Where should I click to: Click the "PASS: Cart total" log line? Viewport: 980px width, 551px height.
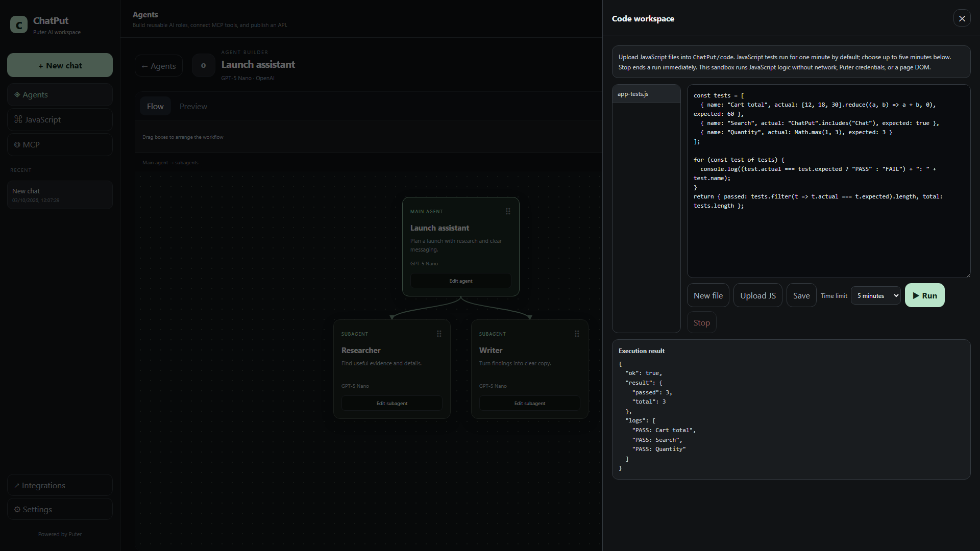(664, 430)
